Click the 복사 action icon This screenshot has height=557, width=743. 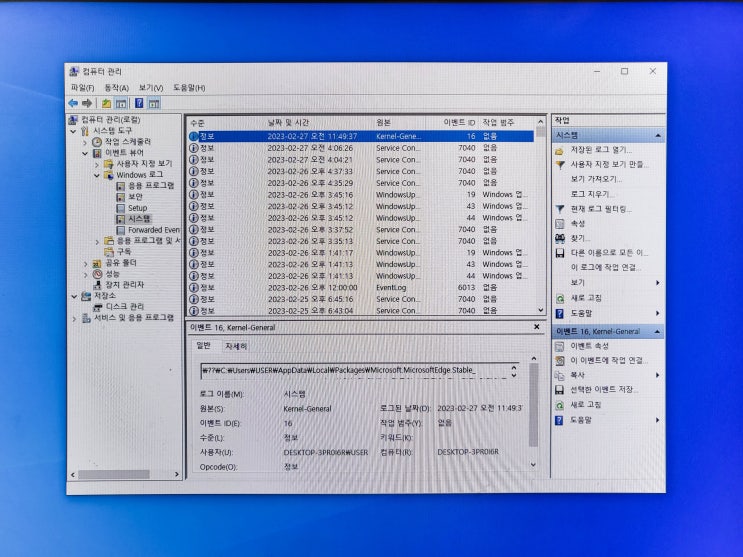click(x=560, y=375)
